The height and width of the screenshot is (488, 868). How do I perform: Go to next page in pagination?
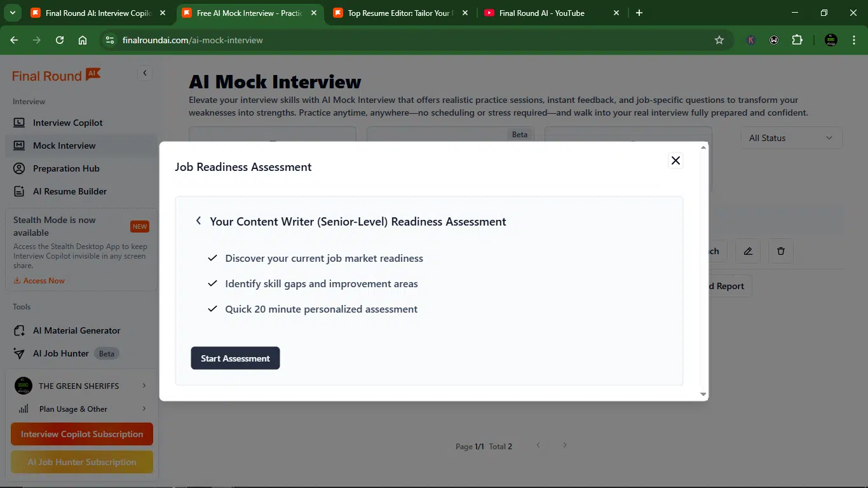[x=565, y=445]
